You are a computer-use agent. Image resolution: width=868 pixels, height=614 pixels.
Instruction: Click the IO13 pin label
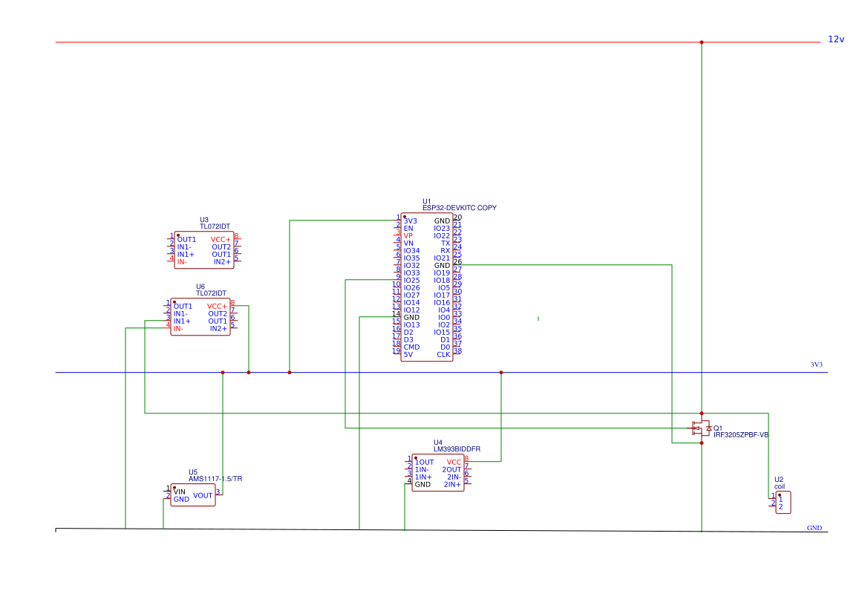[411, 325]
